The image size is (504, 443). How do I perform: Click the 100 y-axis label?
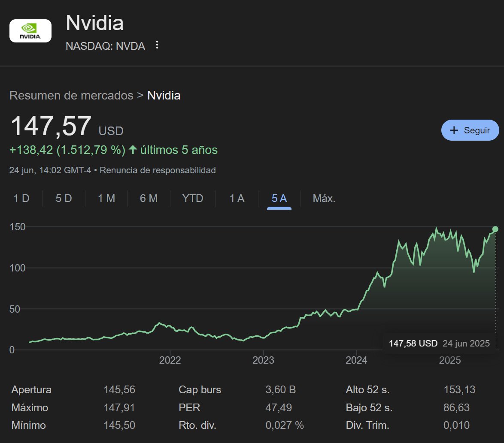(x=17, y=268)
